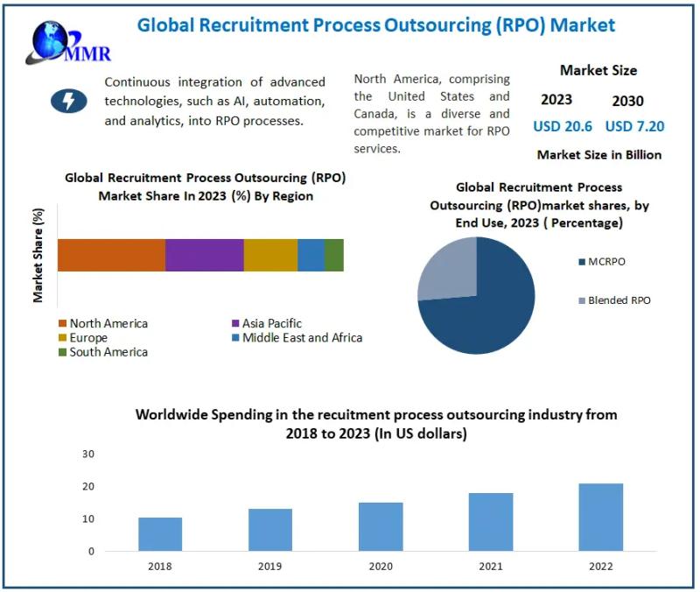The width and height of the screenshot is (700, 592).
Task: Select the North America legend swatch
Action: click(x=62, y=323)
